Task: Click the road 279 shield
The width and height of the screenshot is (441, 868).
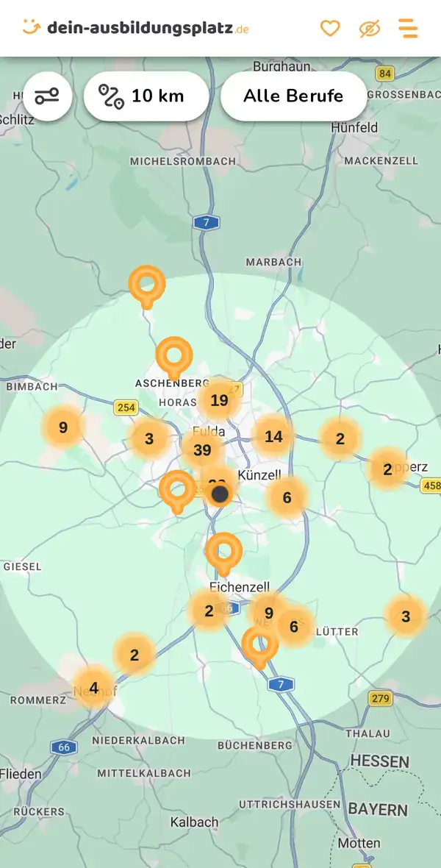Action: pos(381,698)
